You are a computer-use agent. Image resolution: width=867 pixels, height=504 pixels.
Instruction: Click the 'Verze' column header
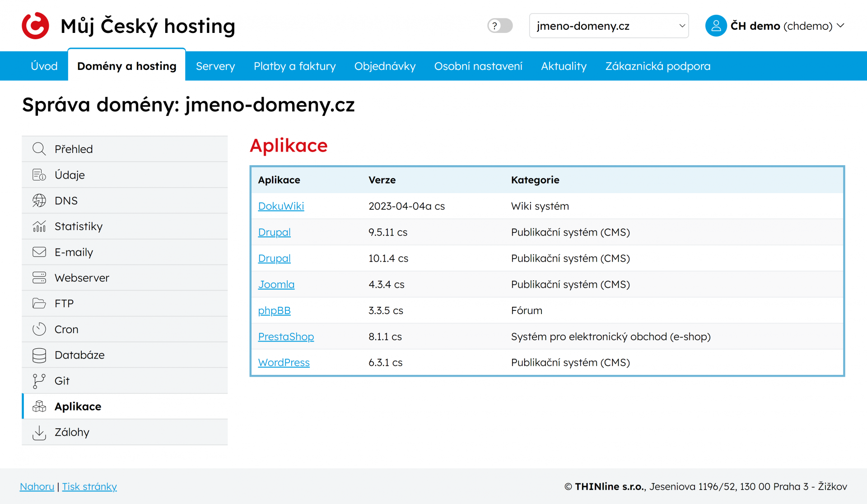click(382, 180)
